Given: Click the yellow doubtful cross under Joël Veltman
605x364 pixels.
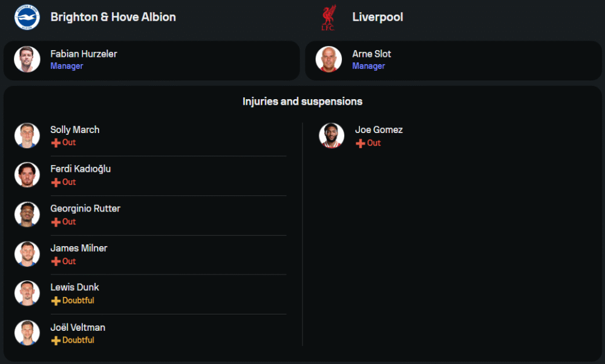Looking at the screenshot, I should (x=56, y=341).
